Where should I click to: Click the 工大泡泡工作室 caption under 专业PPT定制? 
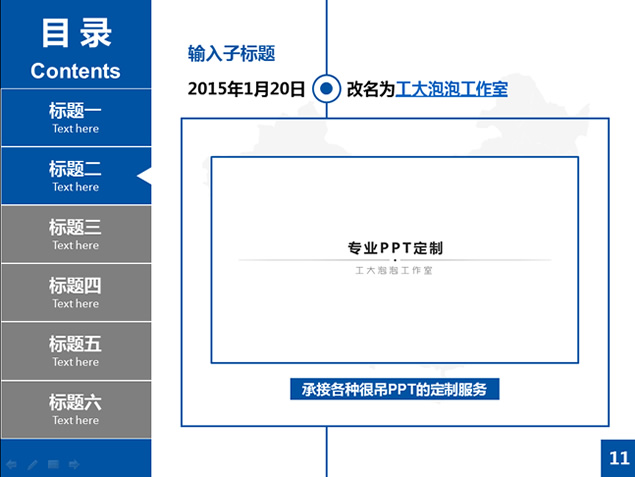click(394, 270)
